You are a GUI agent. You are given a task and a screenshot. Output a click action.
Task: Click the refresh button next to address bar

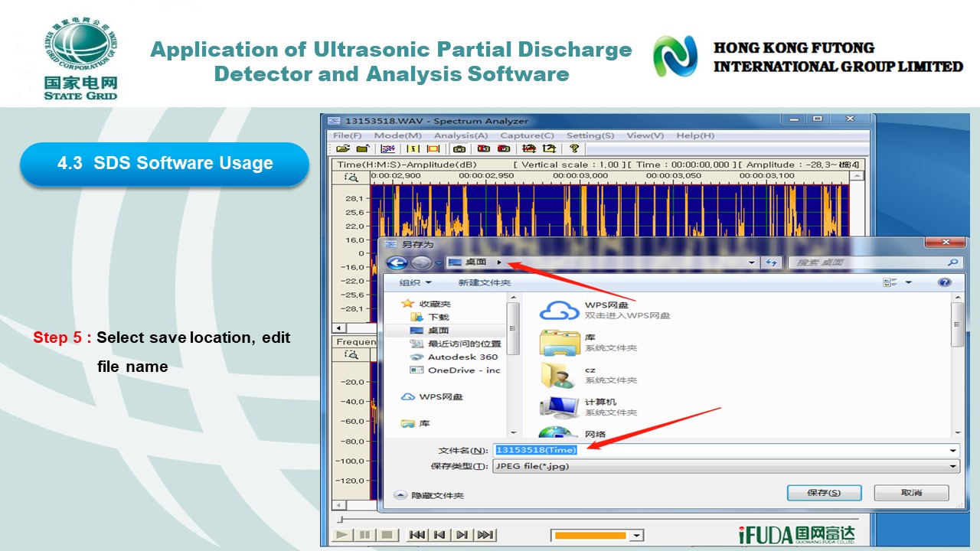(x=772, y=262)
